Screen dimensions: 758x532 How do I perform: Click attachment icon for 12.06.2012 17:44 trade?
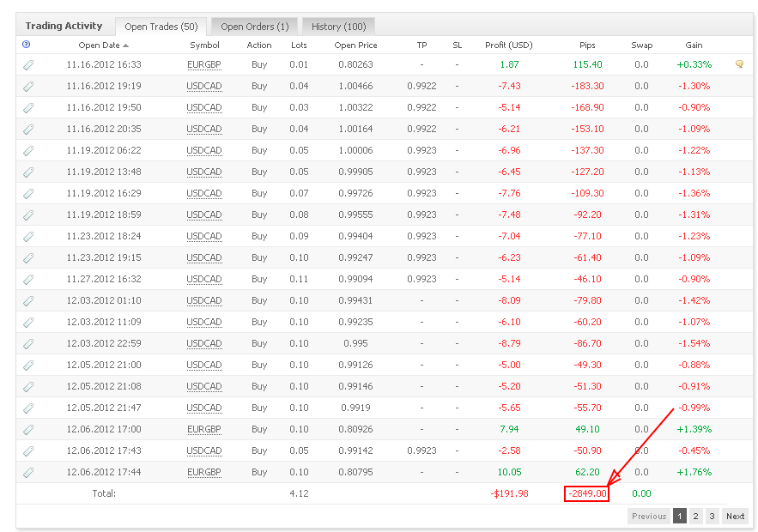pos(28,473)
